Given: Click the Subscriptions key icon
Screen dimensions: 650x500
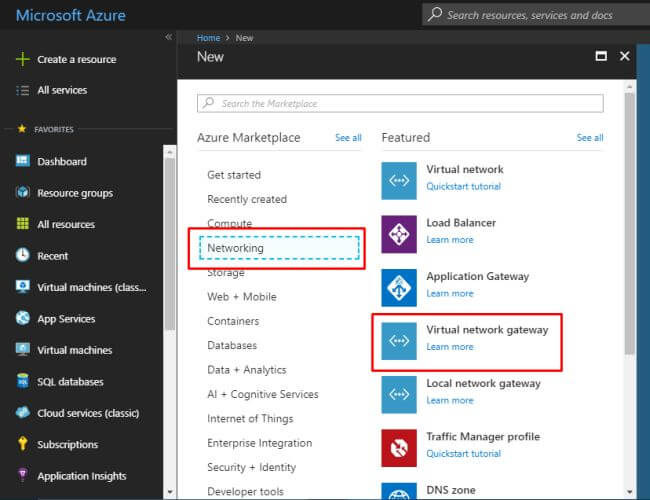Looking at the screenshot, I should coord(22,444).
